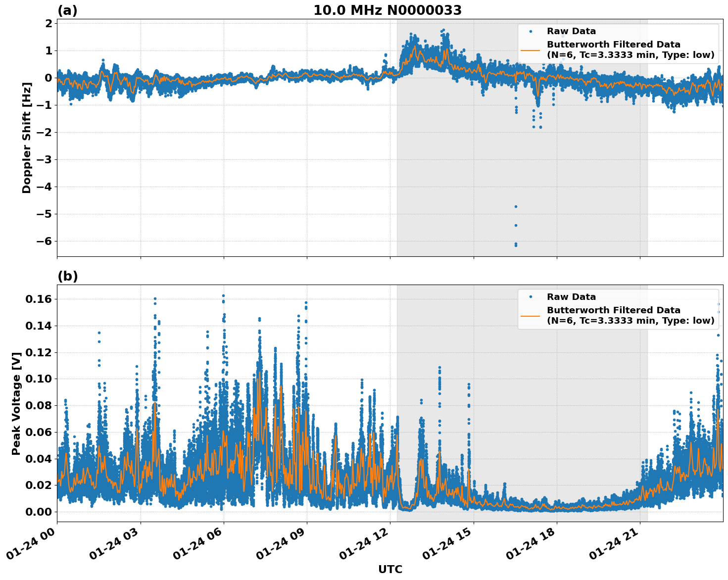Image resolution: width=728 pixels, height=580 pixels.
Task: Toggle visibility of the shaded gray region
Action: pyautogui.click(x=520, y=173)
